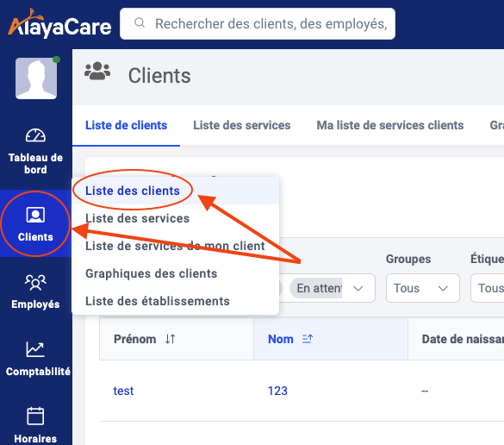Open the Horaires calendar icon
Screen dimensions: 504x445
[x=35, y=416]
